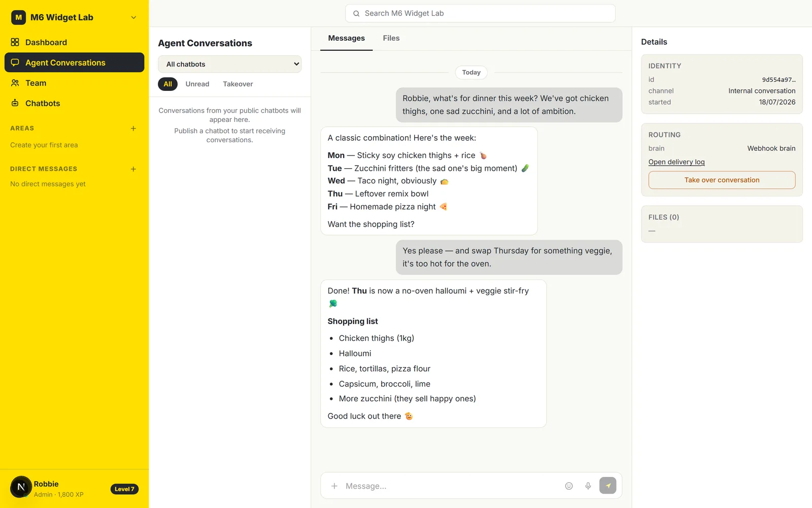Image resolution: width=812 pixels, height=508 pixels.
Task: Add a new area with plus icon
Action: click(133, 129)
